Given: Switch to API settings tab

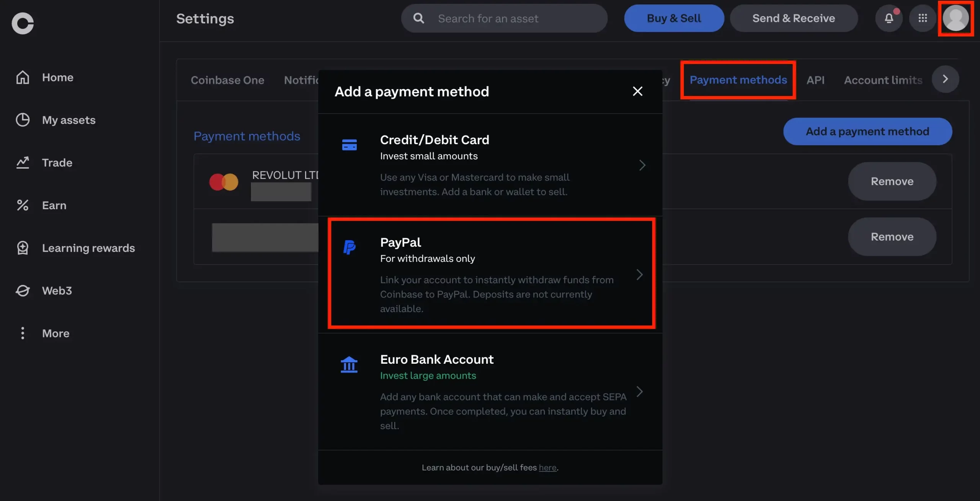Looking at the screenshot, I should pos(815,79).
